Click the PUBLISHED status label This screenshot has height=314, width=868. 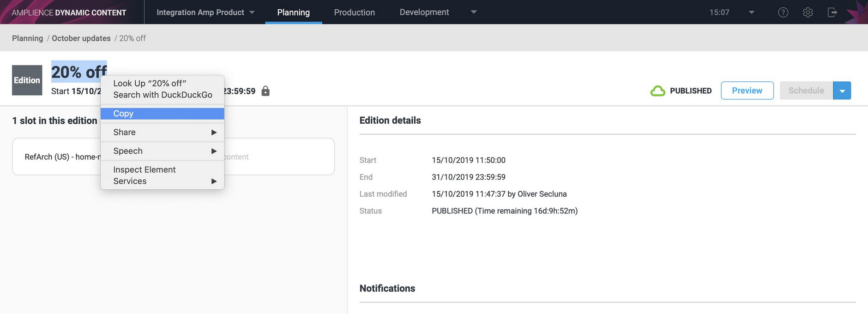[691, 91]
